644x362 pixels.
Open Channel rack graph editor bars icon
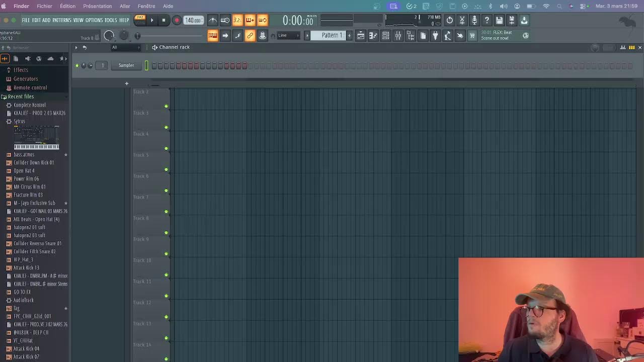point(623,47)
